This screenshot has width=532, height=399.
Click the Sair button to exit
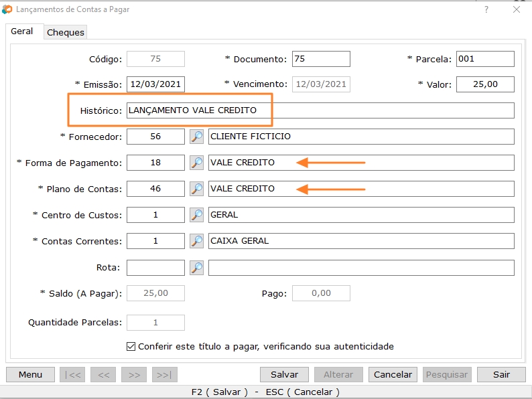tap(501, 375)
